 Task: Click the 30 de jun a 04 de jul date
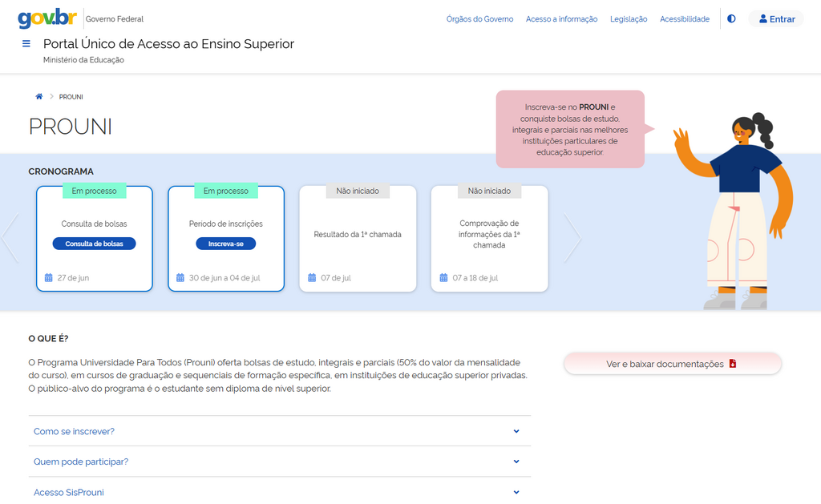tap(224, 278)
